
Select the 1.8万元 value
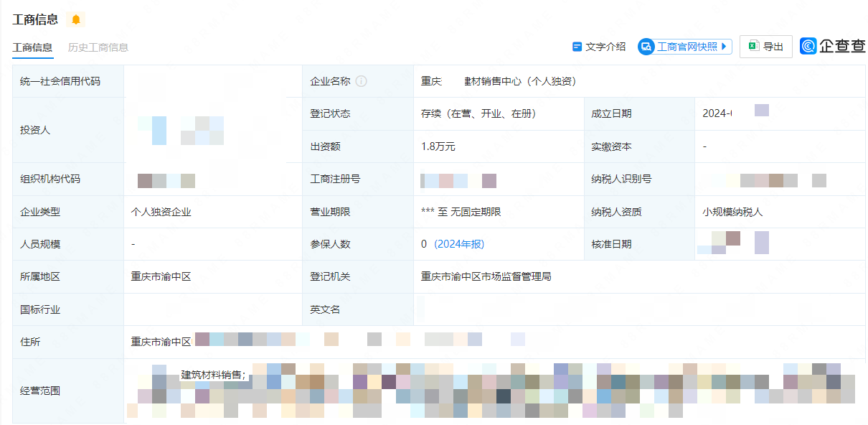pyautogui.click(x=438, y=146)
